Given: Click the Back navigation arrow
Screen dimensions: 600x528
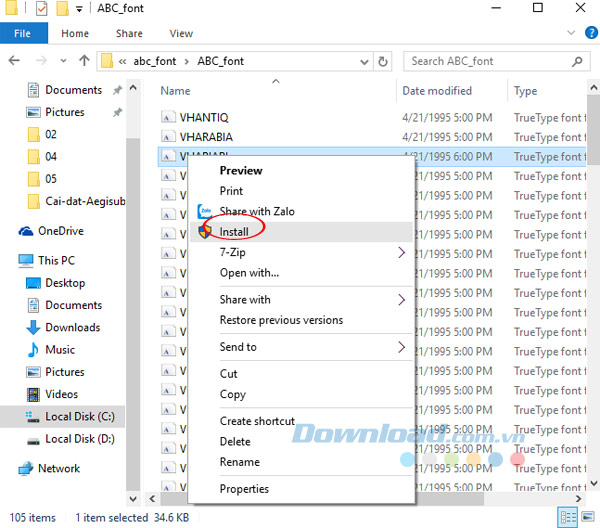Looking at the screenshot, I should click(x=14, y=60).
